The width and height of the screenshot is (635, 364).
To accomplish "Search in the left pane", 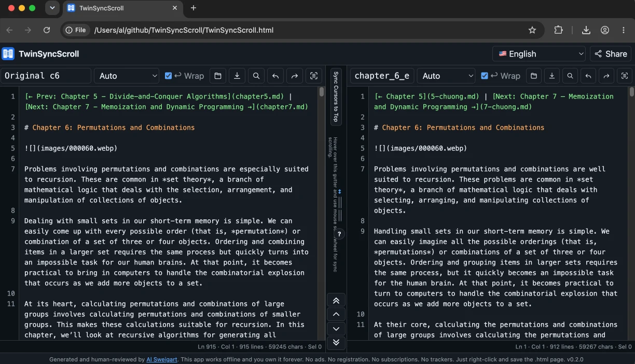I will (x=256, y=76).
